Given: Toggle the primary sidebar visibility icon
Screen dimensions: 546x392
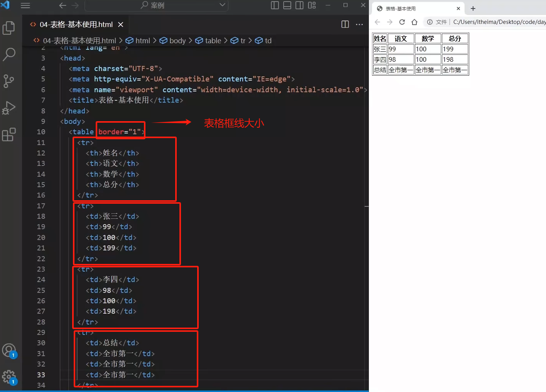Looking at the screenshot, I should pos(275,5).
